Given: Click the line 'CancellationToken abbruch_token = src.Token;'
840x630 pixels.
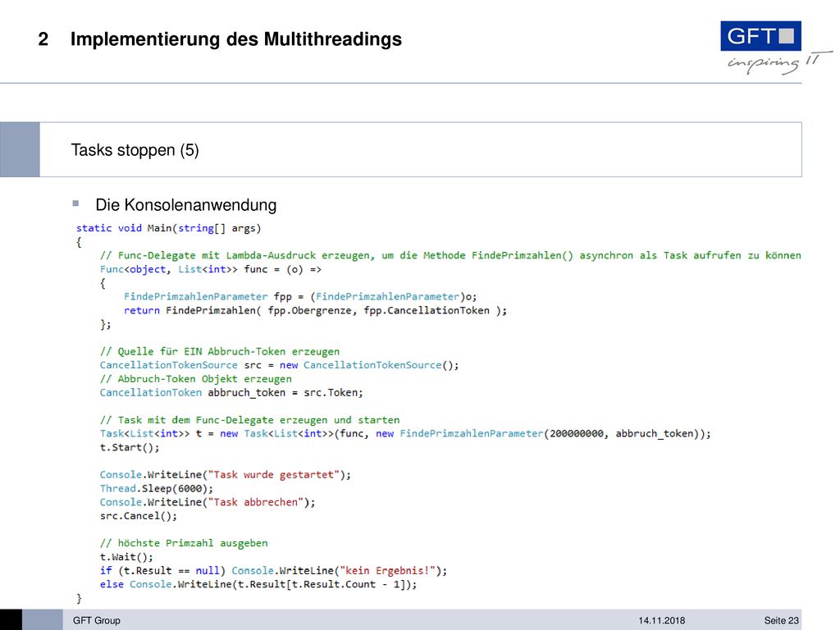Looking at the screenshot, I should point(231,393).
